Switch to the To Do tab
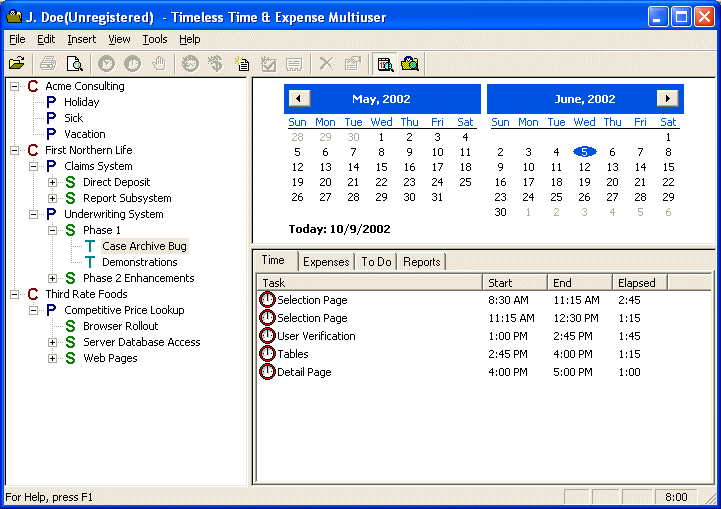The width and height of the screenshot is (721, 509). 376,262
